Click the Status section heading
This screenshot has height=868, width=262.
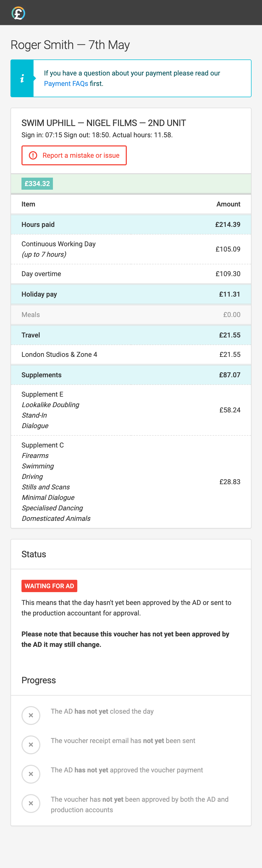34,554
